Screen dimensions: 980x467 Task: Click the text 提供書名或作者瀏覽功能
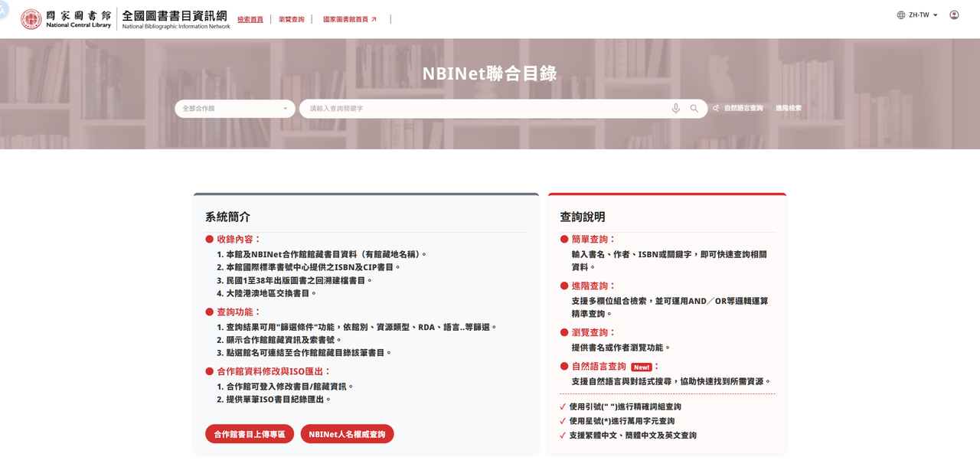[622, 348]
